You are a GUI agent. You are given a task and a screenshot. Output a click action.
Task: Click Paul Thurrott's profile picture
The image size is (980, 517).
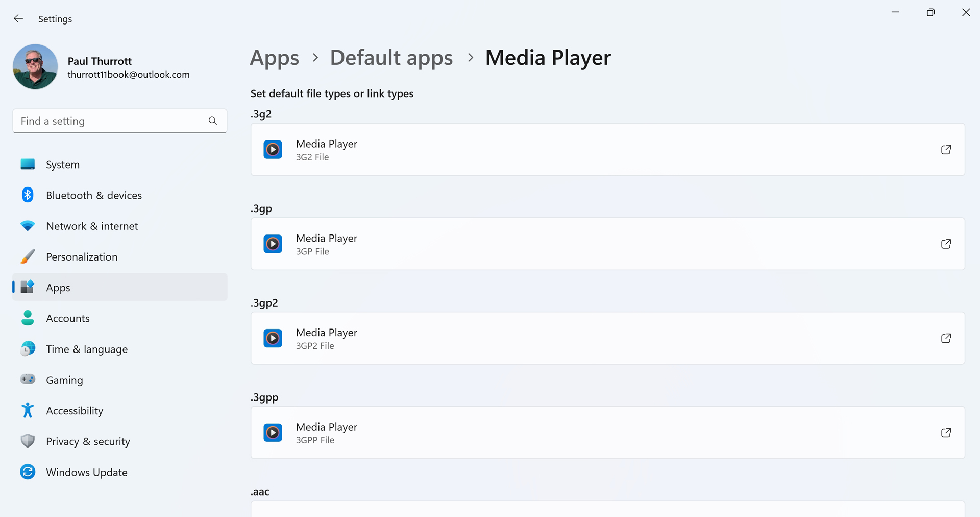pos(35,67)
